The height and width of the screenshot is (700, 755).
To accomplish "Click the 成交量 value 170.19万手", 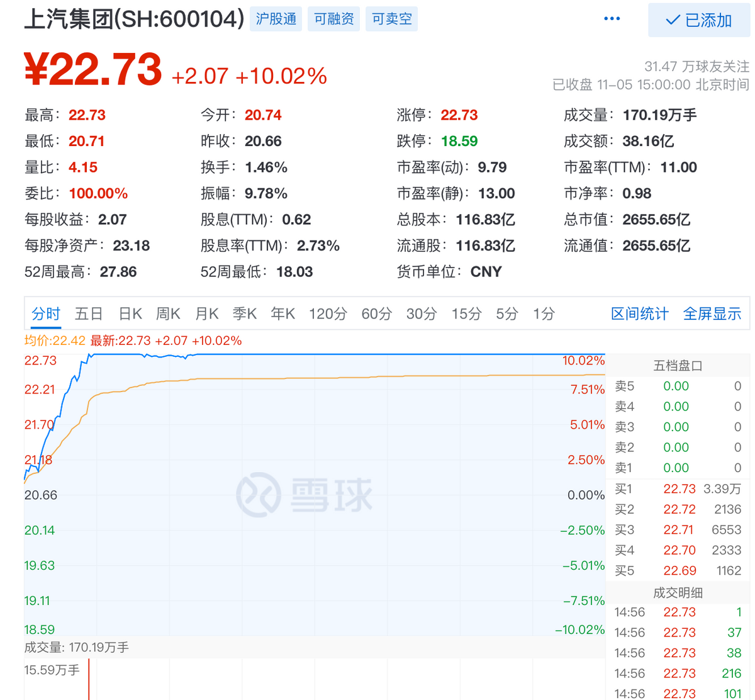I will click(x=659, y=115).
